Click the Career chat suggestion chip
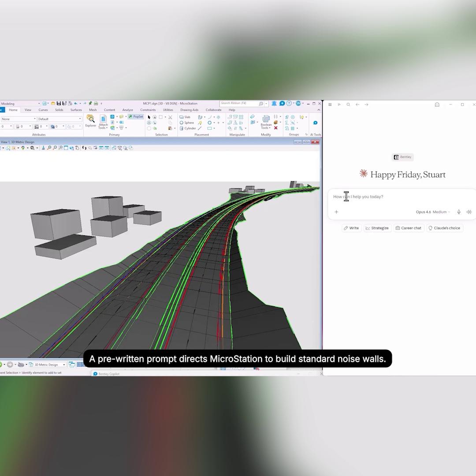Screen dimensions: 476x476 tap(409, 228)
